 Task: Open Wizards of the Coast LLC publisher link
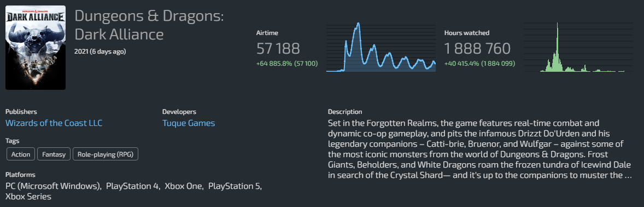[x=54, y=123]
